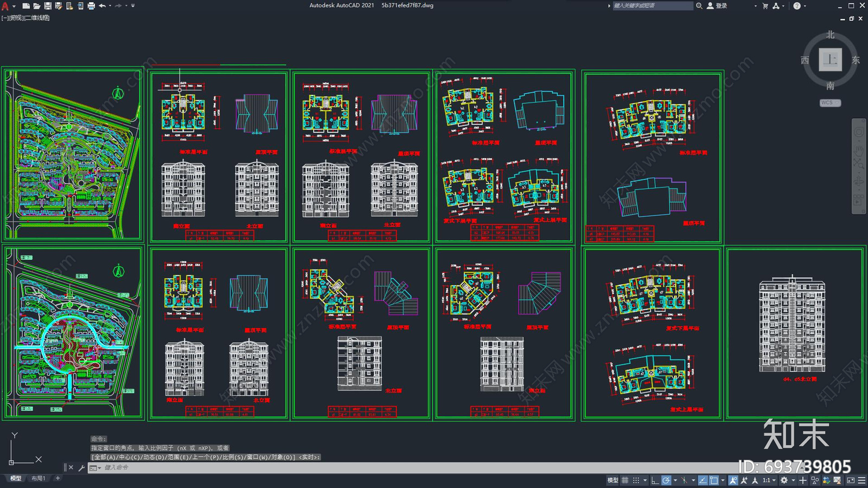868x488 pixels.
Task: Open the Help question mark dropdown arrow
Action: [x=805, y=6]
